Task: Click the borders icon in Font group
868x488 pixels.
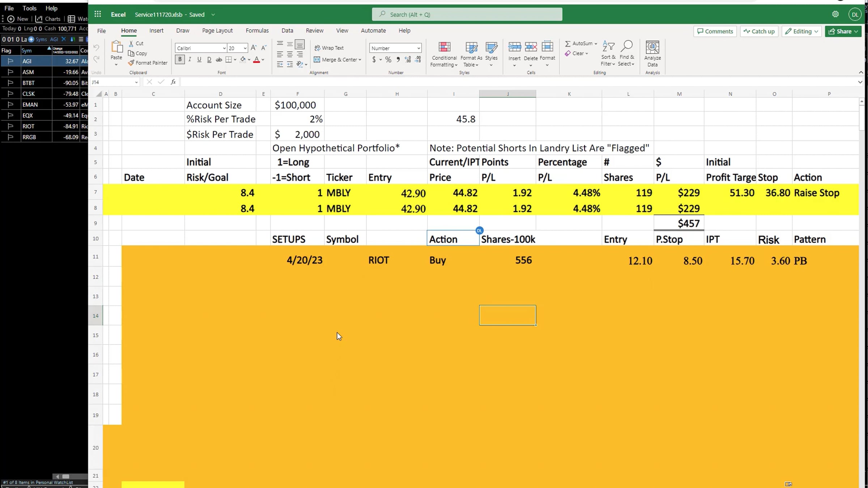Action: point(229,60)
